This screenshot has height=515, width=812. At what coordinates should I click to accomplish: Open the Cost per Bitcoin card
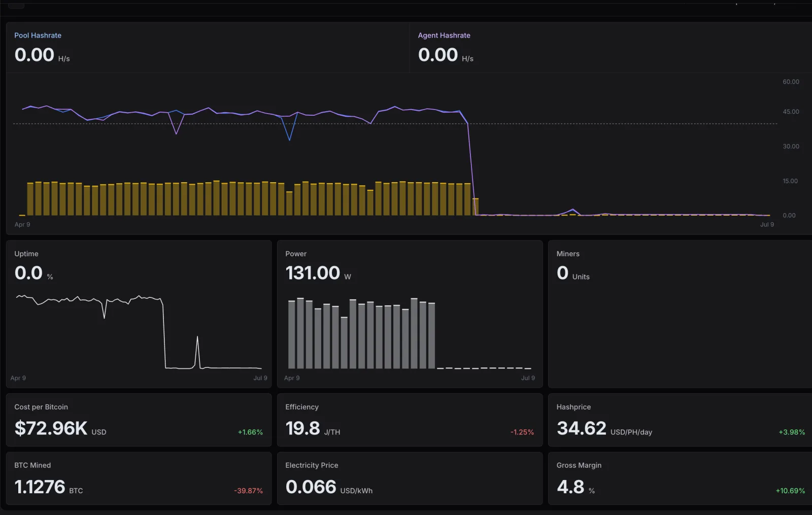point(139,420)
